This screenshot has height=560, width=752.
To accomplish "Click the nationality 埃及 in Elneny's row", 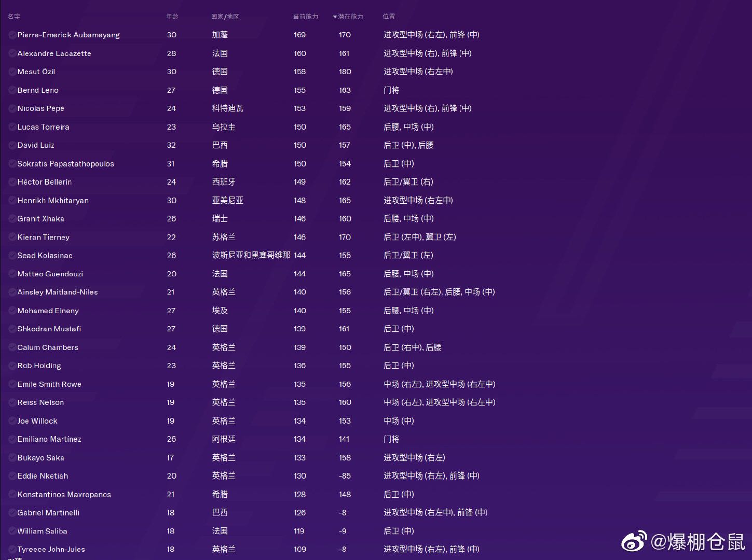I will 220,311.
